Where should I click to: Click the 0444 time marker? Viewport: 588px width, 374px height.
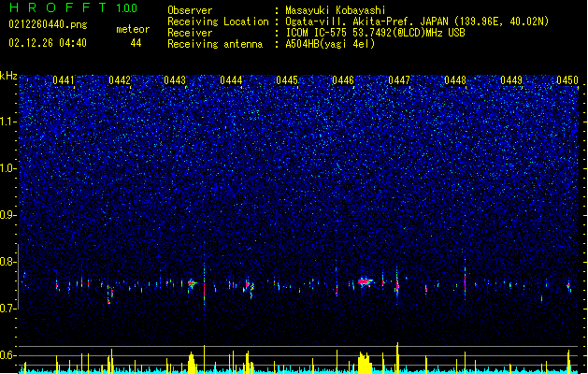(232, 80)
